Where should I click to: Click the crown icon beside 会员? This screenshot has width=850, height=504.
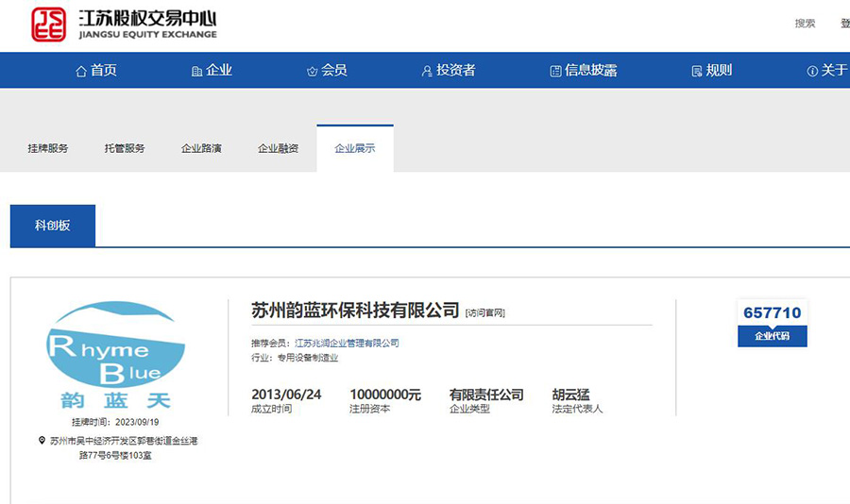313,71
